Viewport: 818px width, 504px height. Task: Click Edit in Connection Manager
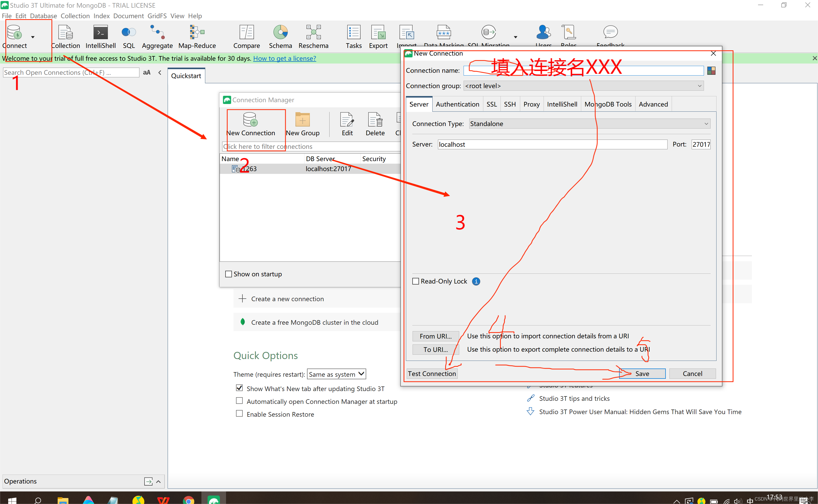click(x=347, y=124)
